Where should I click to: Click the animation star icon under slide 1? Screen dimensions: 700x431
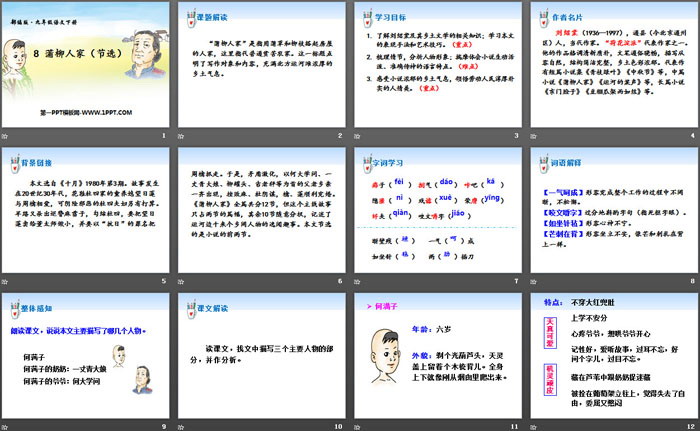[5, 136]
